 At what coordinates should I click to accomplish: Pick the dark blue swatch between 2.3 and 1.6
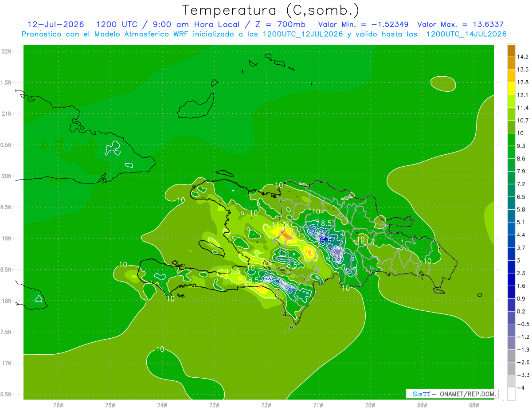click(511, 279)
